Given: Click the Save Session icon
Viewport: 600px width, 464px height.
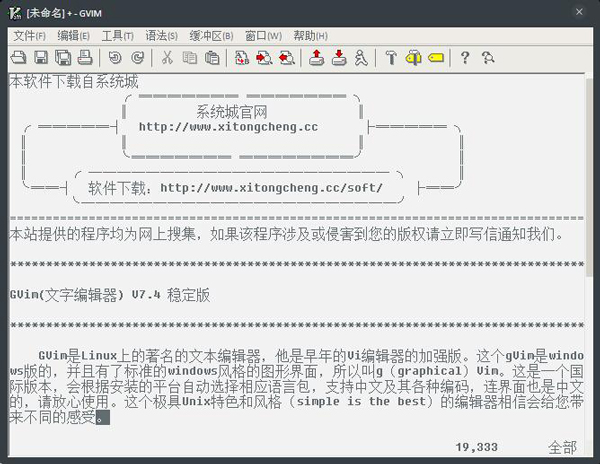Looking at the screenshot, I should pyautogui.click(x=339, y=58).
